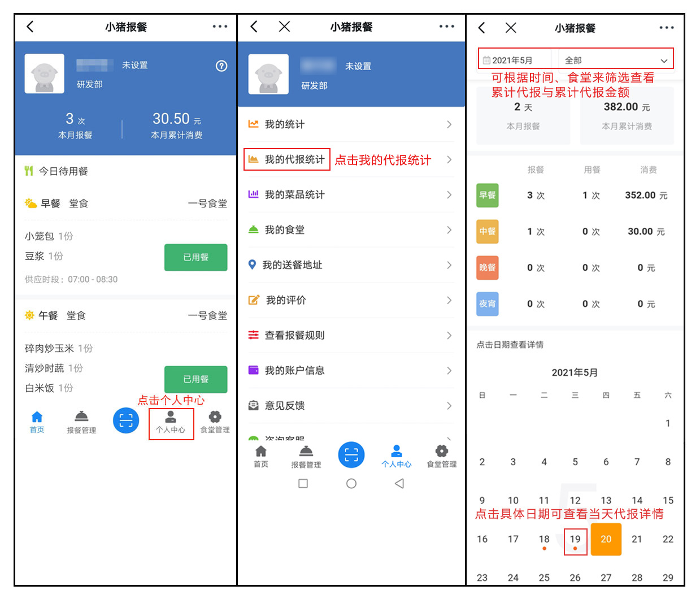Open 首页 tab on the middle screen

(261, 457)
